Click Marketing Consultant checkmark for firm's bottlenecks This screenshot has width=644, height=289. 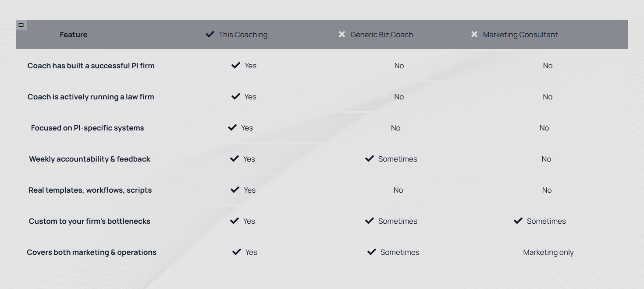[x=518, y=221]
